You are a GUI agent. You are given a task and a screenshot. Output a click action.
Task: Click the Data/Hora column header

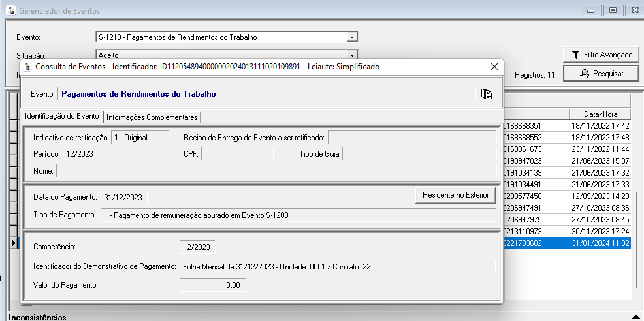click(599, 114)
